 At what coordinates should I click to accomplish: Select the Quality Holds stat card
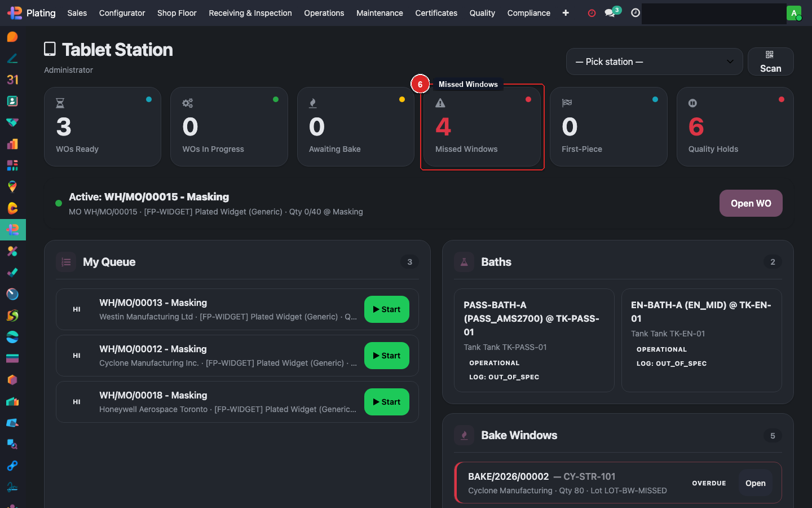[x=735, y=127]
